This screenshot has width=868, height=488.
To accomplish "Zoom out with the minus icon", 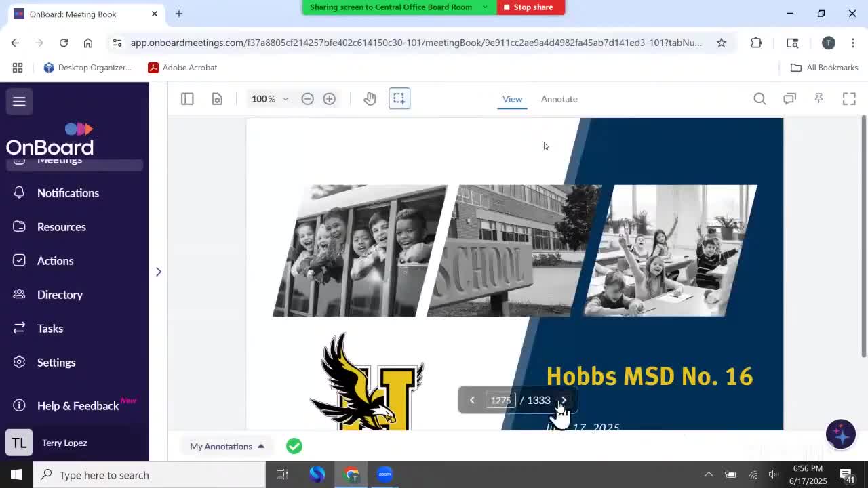I will [x=307, y=99].
